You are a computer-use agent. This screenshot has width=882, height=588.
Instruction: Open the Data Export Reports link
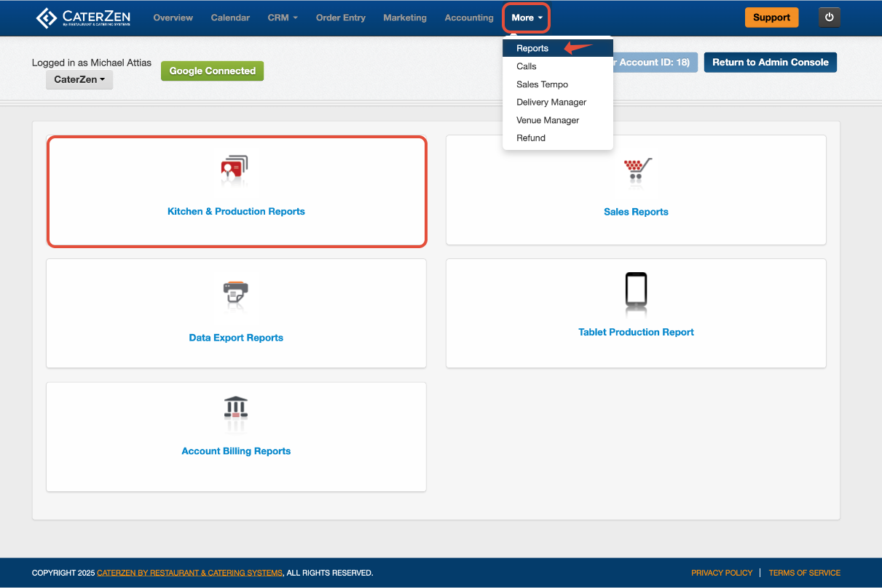click(236, 338)
